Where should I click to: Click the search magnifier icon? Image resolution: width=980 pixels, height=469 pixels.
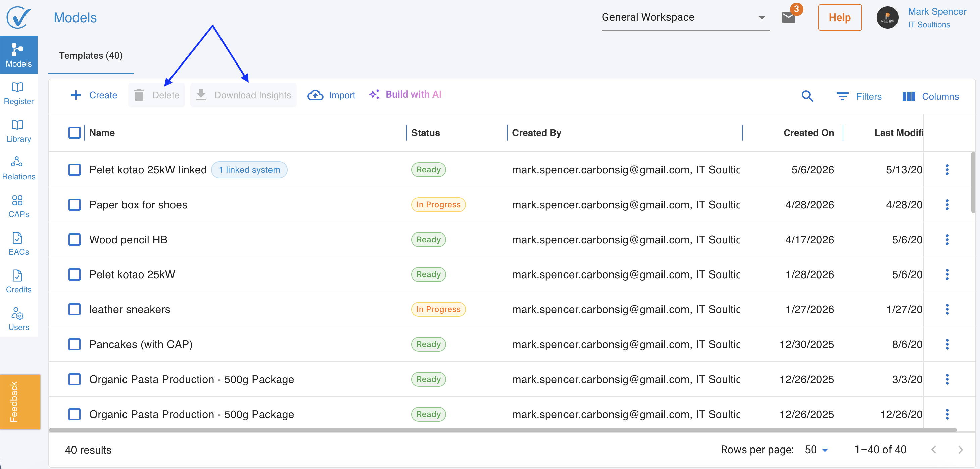click(x=807, y=96)
